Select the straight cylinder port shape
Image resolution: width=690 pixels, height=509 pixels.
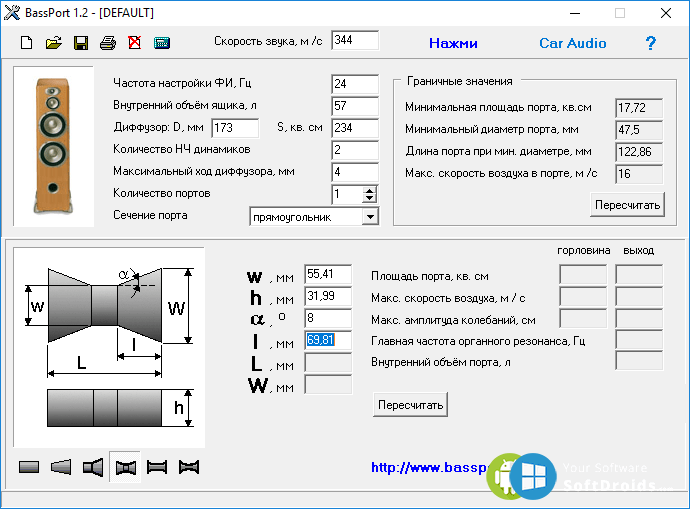tap(29, 466)
